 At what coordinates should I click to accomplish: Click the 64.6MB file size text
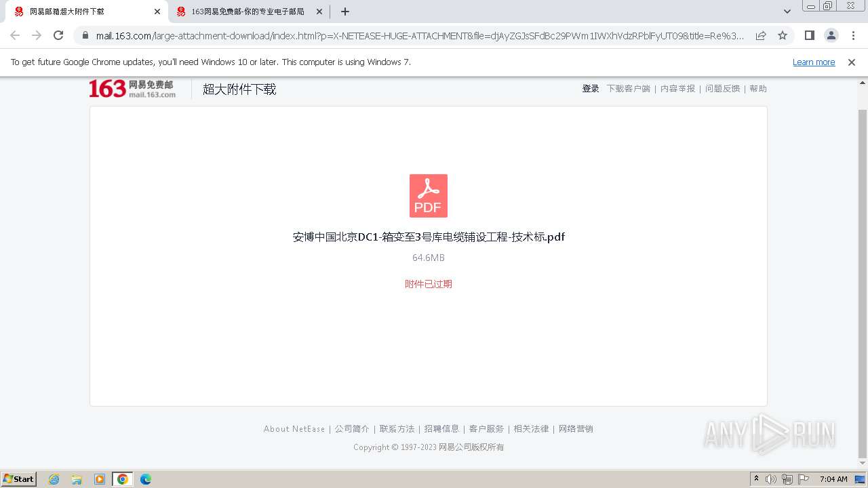(429, 258)
